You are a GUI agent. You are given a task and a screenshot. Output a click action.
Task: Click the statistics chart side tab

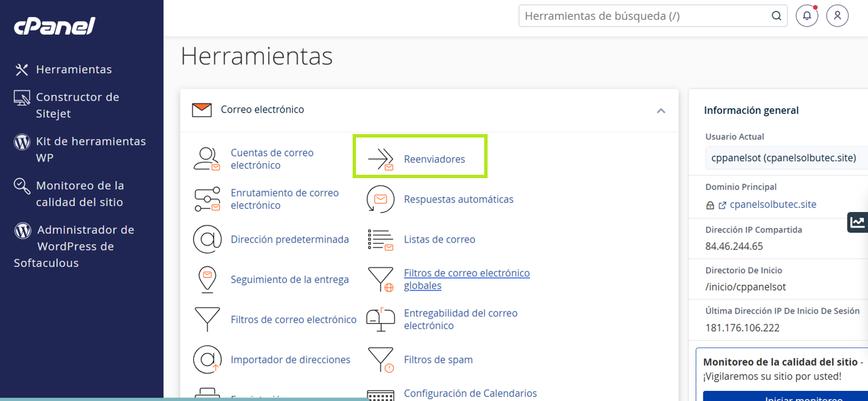858,222
